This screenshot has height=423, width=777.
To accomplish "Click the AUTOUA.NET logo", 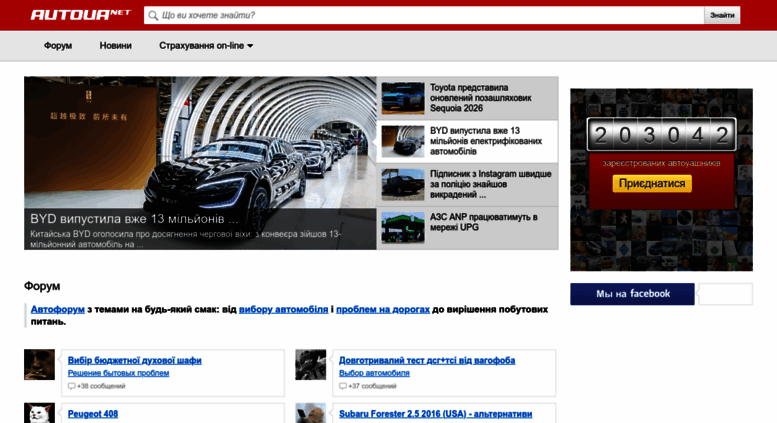I will [81, 15].
